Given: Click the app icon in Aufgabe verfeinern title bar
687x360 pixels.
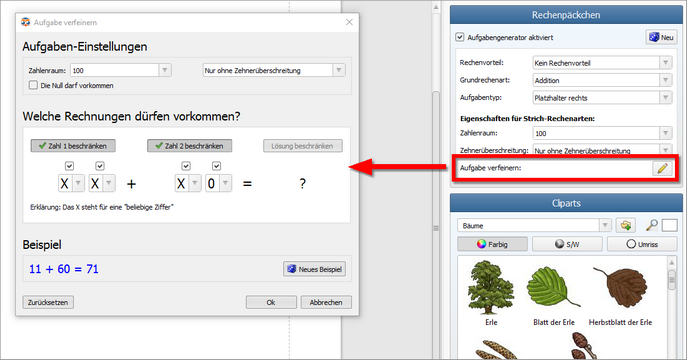Looking at the screenshot, I should 26,22.
